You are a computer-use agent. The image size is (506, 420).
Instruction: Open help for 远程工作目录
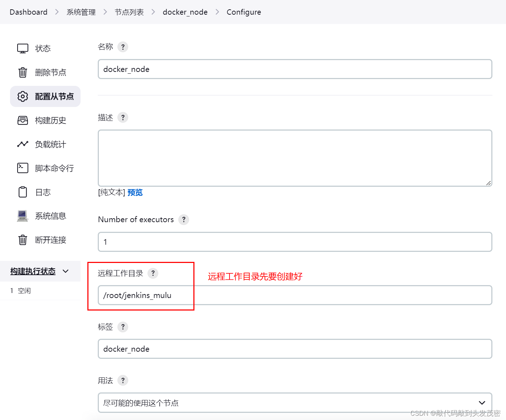tap(153, 273)
